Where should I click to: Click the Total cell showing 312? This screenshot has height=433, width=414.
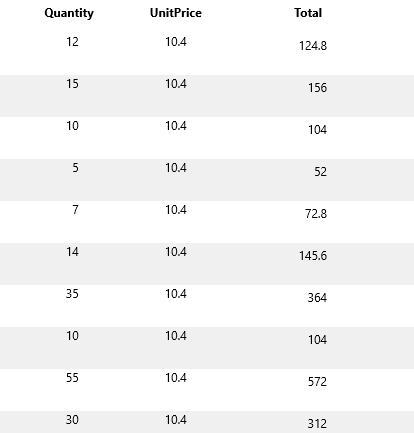pyautogui.click(x=317, y=424)
